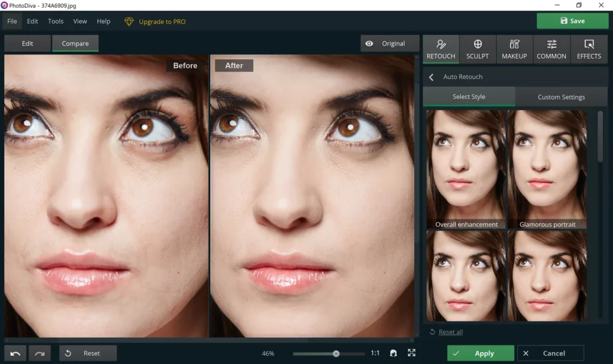Switch to Custom Settings tab

tap(561, 97)
